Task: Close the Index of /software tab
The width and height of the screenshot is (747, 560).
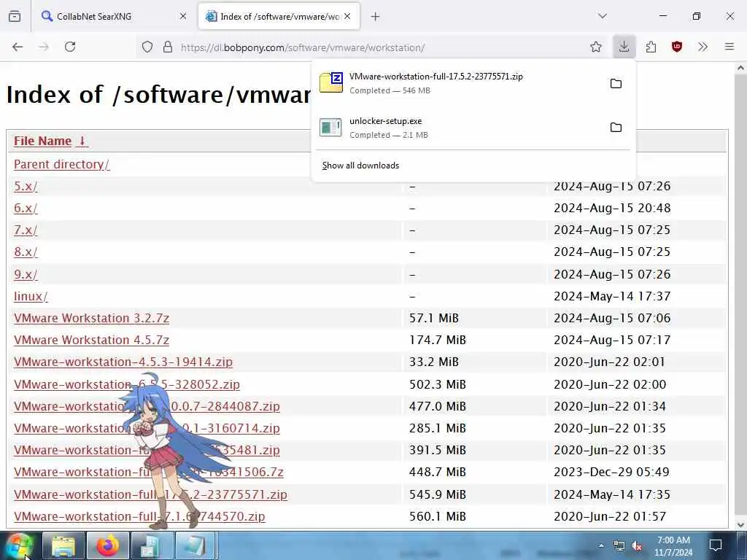Action: point(347,16)
